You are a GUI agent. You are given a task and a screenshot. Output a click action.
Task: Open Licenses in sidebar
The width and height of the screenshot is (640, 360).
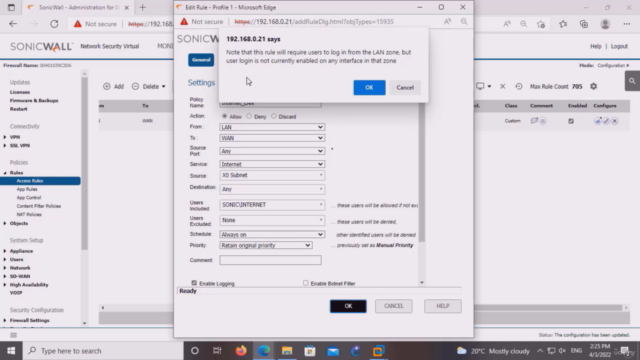[x=20, y=92]
